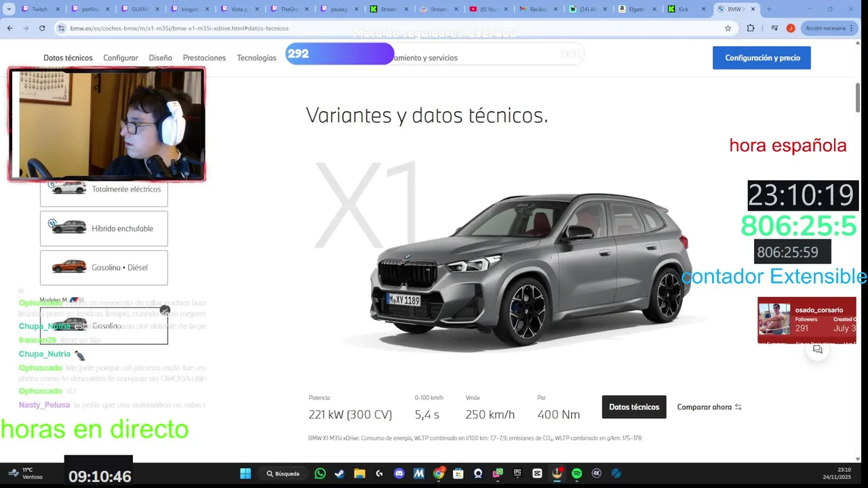Click the taskbar Búsqueda search box
868x488 pixels.
[283, 474]
